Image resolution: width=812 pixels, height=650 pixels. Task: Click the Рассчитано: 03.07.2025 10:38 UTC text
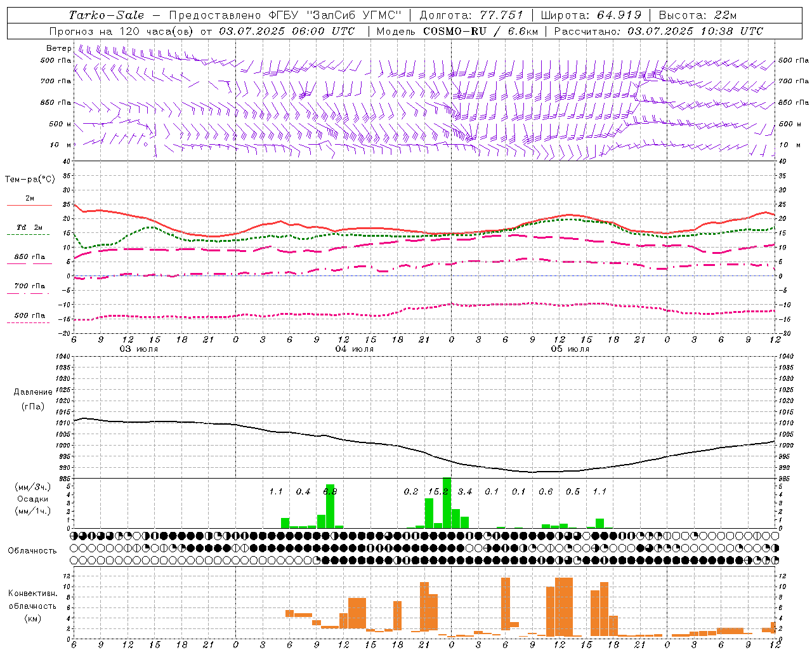tap(658, 31)
